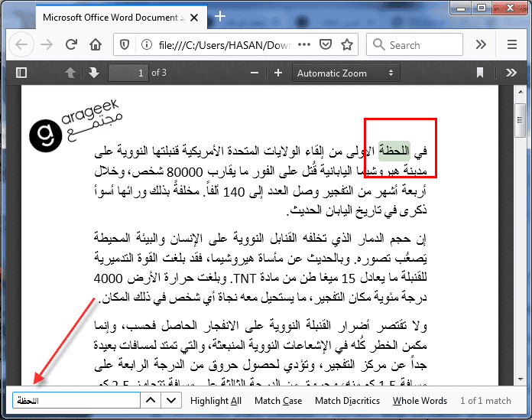The height and width of the screenshot is (420, 532).
Task: Expand the browser toolbar overflow chevron
Action: pyautogui.click(x=481, y=44)
